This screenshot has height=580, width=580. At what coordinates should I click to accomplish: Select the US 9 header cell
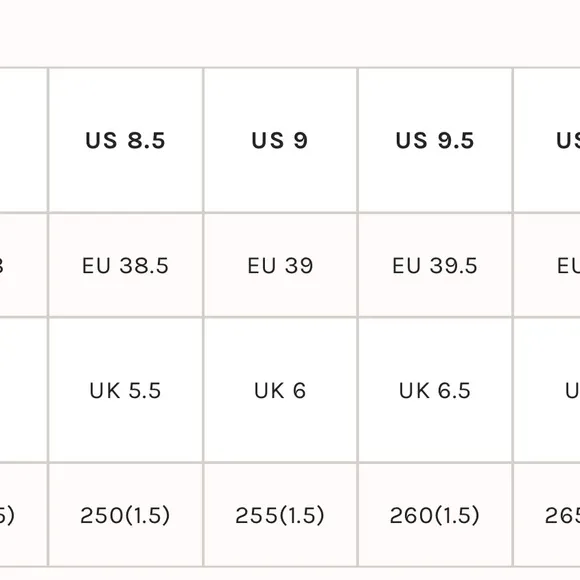[280, 140]
